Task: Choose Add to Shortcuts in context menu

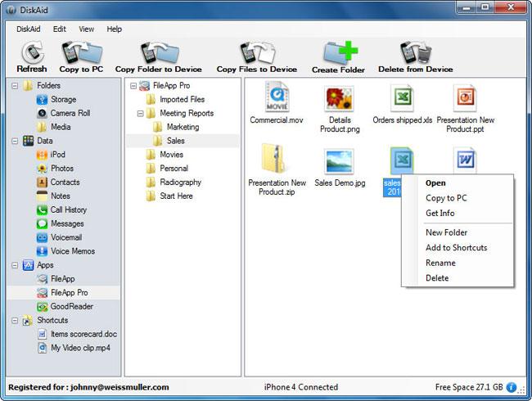Action: tap(456, 248)
